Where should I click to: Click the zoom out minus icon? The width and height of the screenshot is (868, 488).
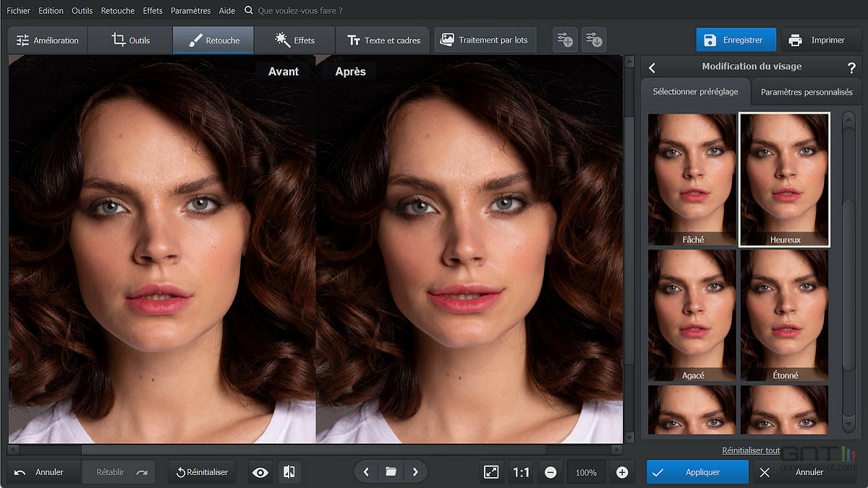click(550, 472)
